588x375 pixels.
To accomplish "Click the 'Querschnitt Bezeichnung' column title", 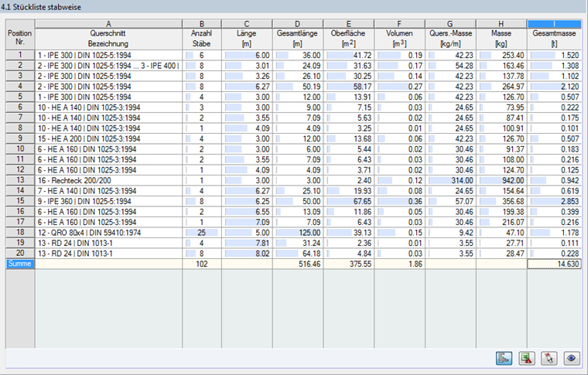I will pyautogui.click(x=108, y=39).
